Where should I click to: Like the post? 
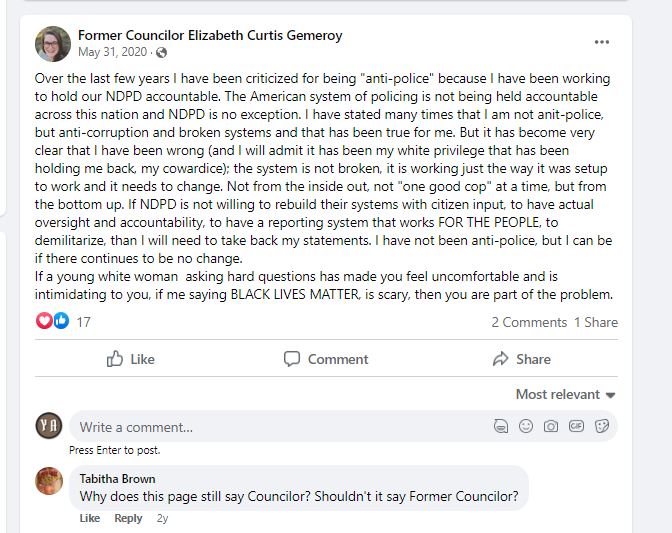tap(131, 359)
